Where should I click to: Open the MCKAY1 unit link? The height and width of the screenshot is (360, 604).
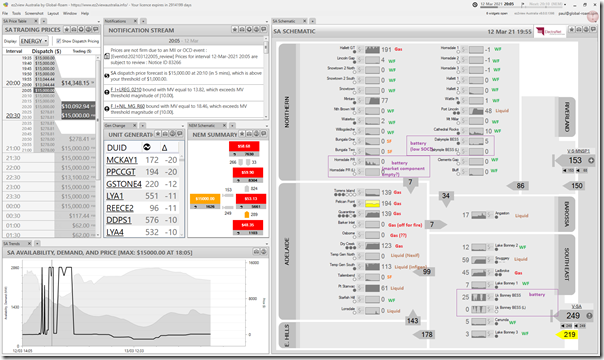122,160
